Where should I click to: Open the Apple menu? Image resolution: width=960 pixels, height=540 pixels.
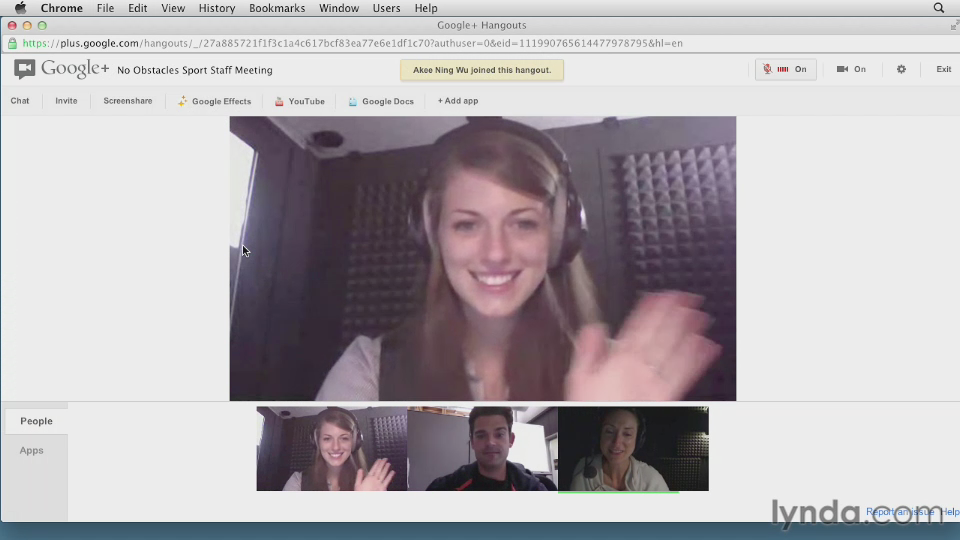click(20, 8)
